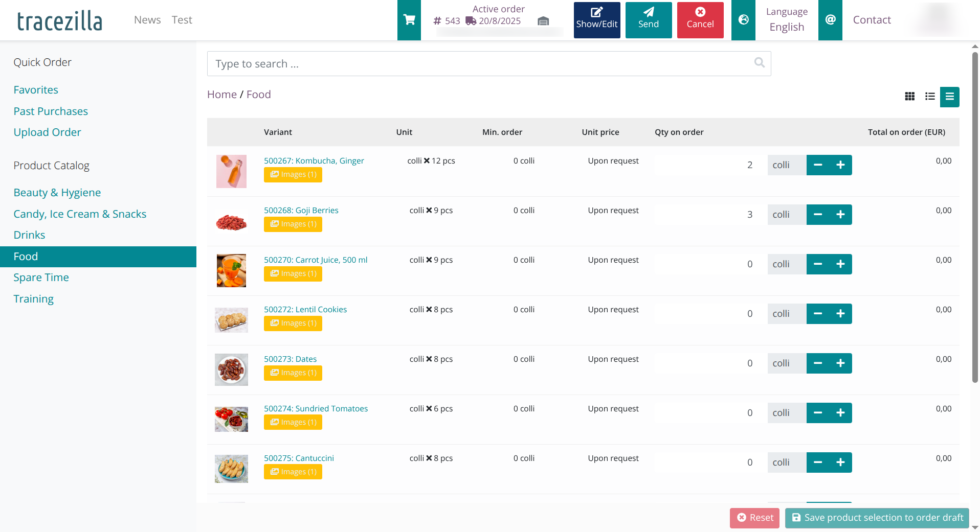The height and width of the screenshot is (532, 980).
Task: Click the Dates product thumbnail
Action: [231, 369]
